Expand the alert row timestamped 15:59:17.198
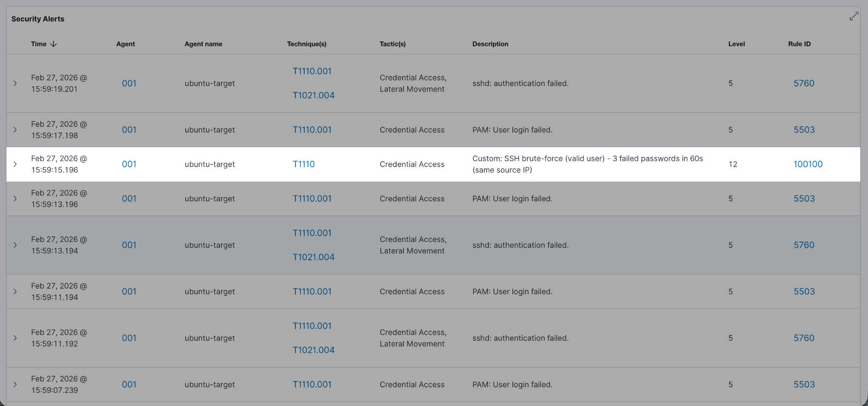This screenshot has height=406, width=868. 15,130
